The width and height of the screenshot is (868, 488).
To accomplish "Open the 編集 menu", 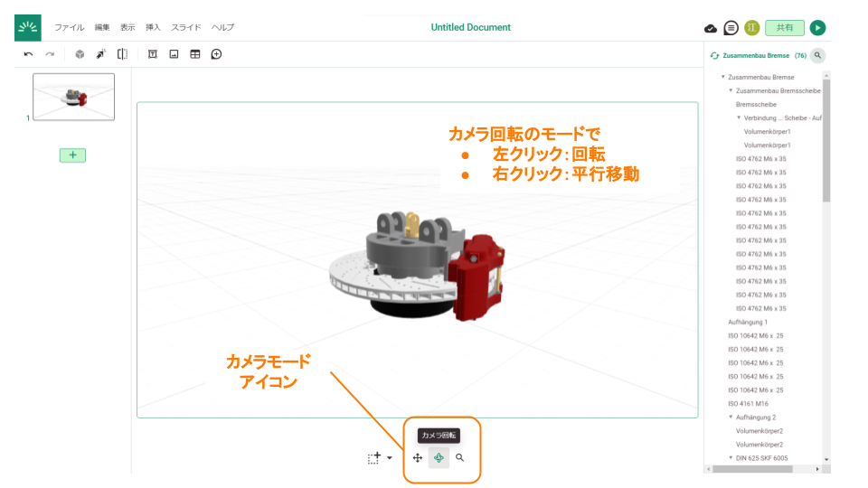I will pos(102,27).
